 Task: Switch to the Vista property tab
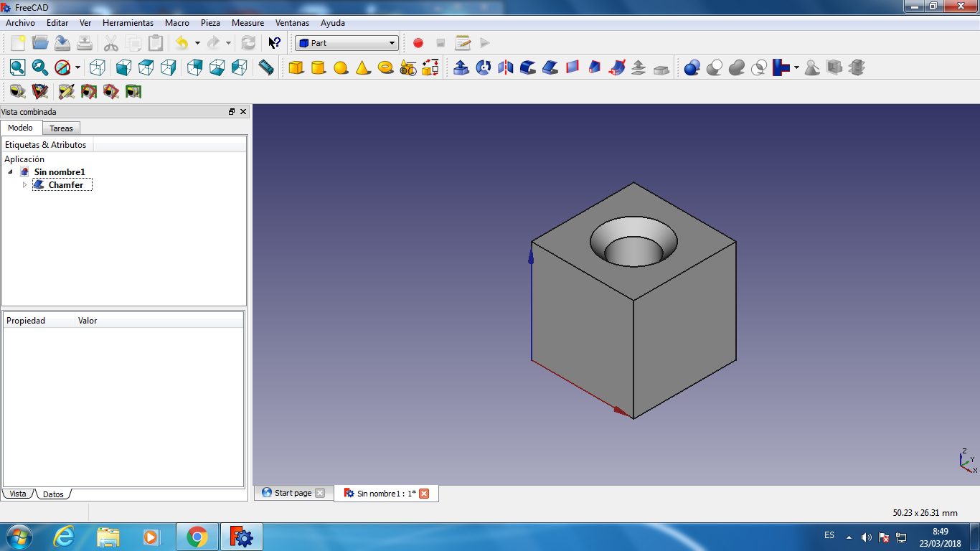(18, 494)
